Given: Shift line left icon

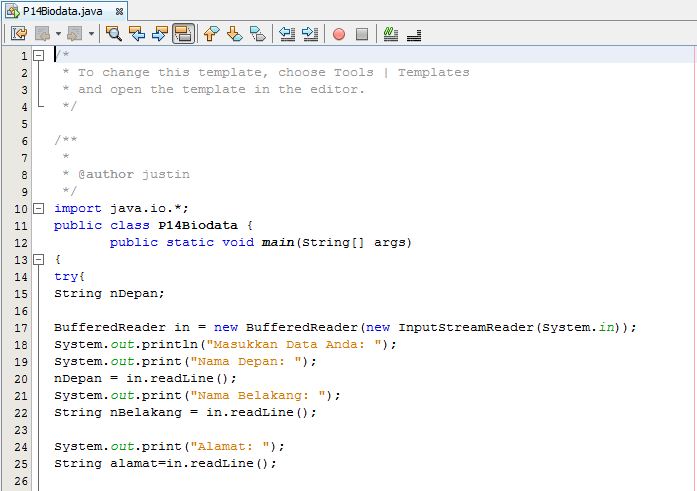Looking at the screenshot, I should [287, 34].
